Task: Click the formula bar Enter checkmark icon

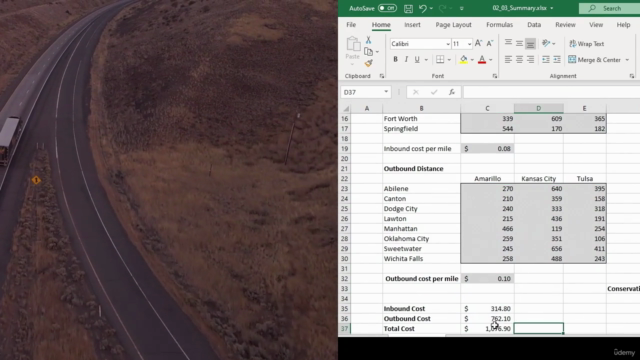Action: [x=434, y=92]
